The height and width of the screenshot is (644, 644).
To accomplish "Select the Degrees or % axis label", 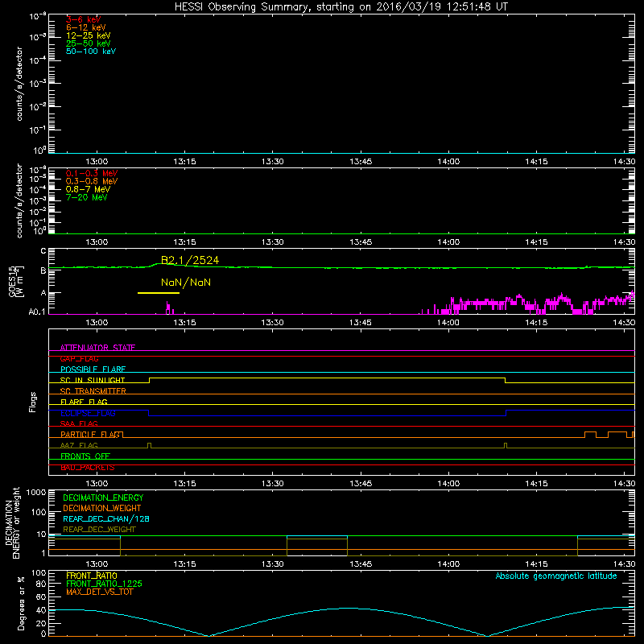I will coord(21,603).
